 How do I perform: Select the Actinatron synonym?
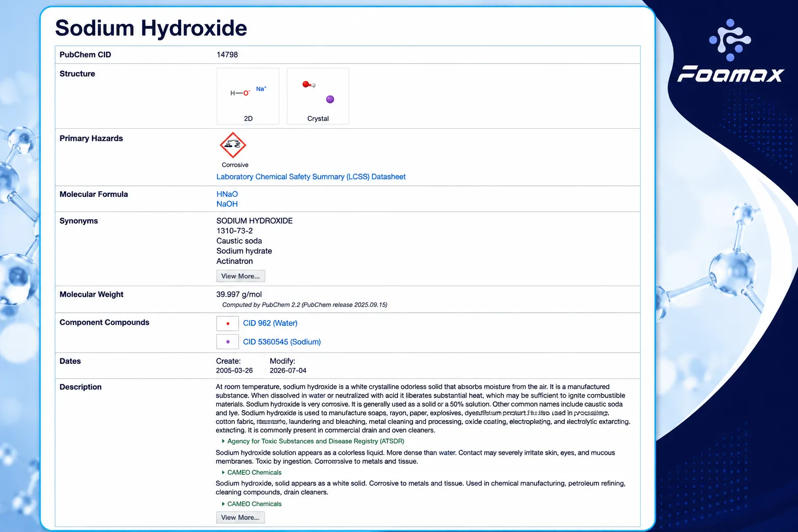pyautogui.click(x=234, y=261)
